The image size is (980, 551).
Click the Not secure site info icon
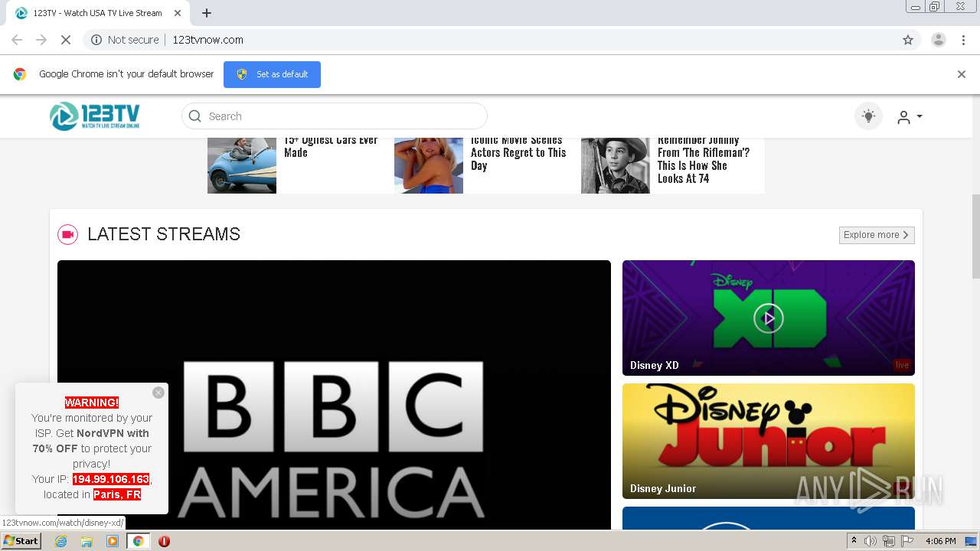tap(96, 40)
